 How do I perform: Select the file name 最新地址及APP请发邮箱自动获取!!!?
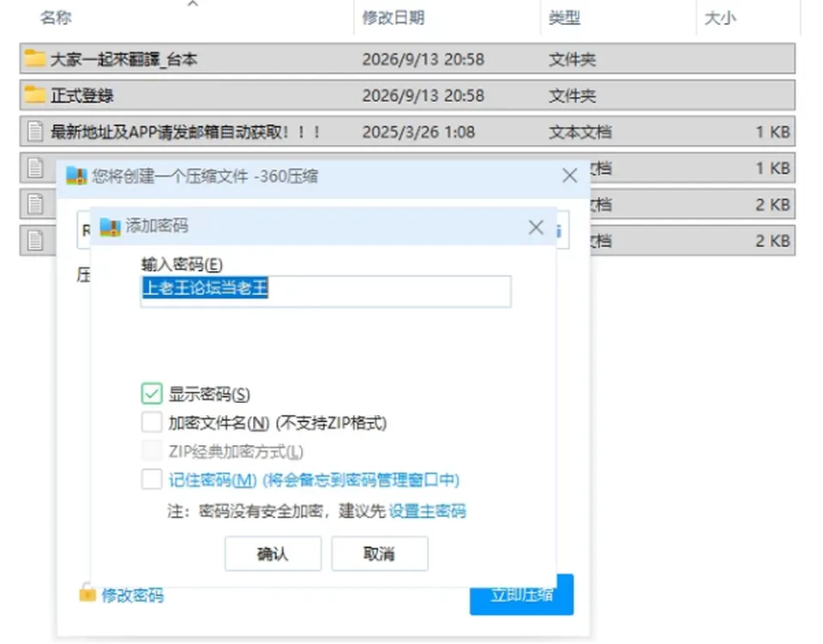185,132
